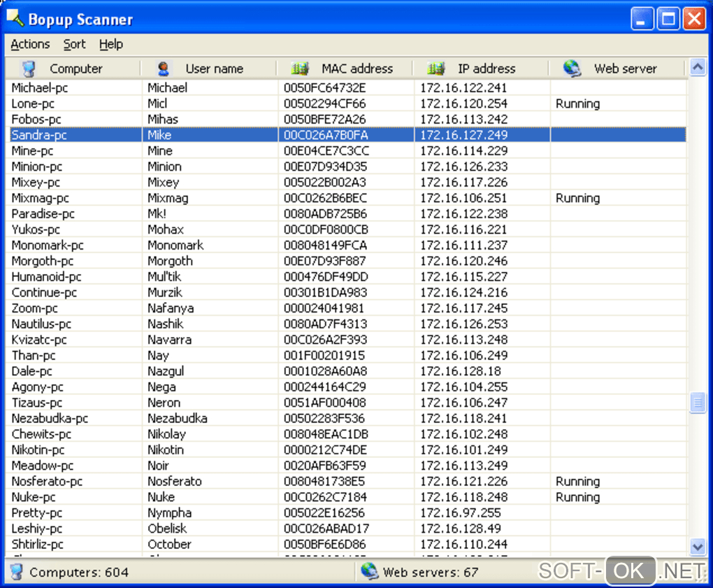Select the Fobos-pc computer entry

click(36, 119)
